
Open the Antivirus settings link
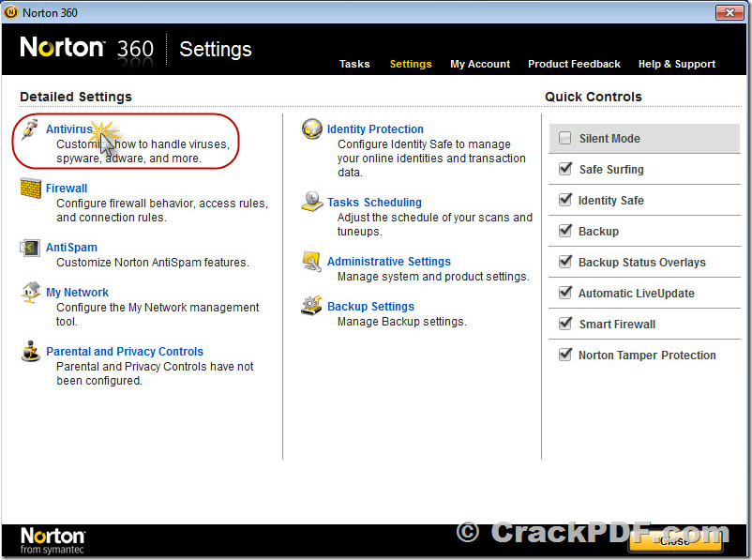(x=69, y=129)
